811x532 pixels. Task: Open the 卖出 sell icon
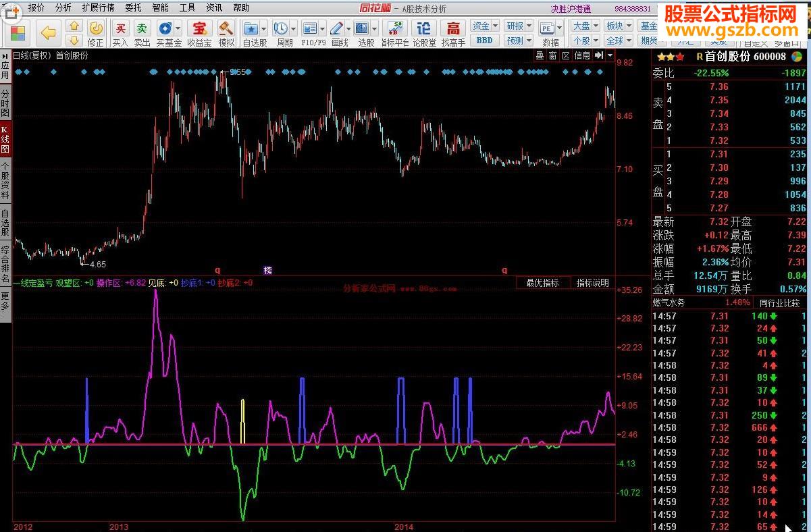(142, 28)
